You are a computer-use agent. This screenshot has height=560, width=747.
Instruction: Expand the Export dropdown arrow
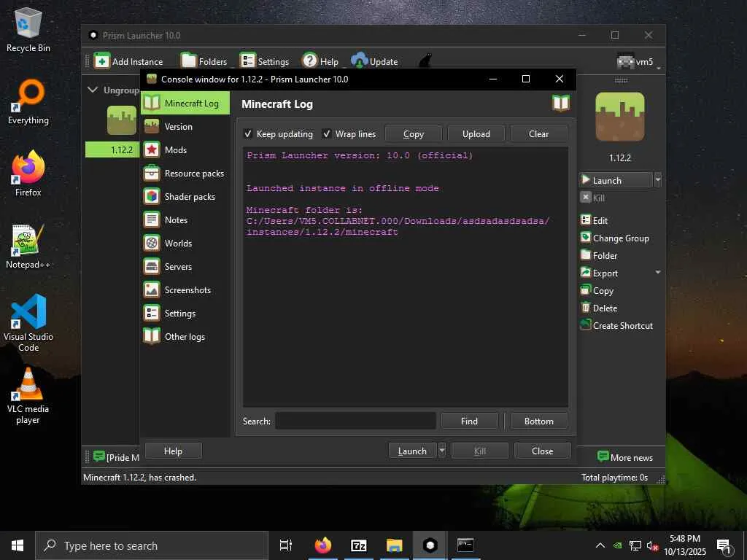658,273
